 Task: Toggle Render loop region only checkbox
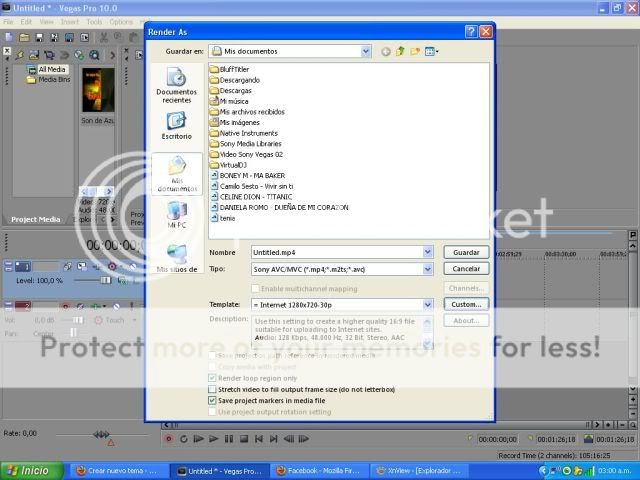pos(212,378)
